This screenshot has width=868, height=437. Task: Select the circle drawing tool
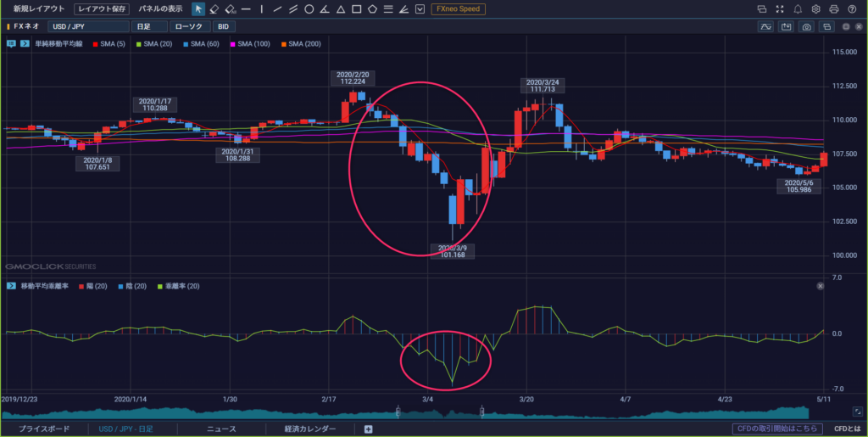309,8
